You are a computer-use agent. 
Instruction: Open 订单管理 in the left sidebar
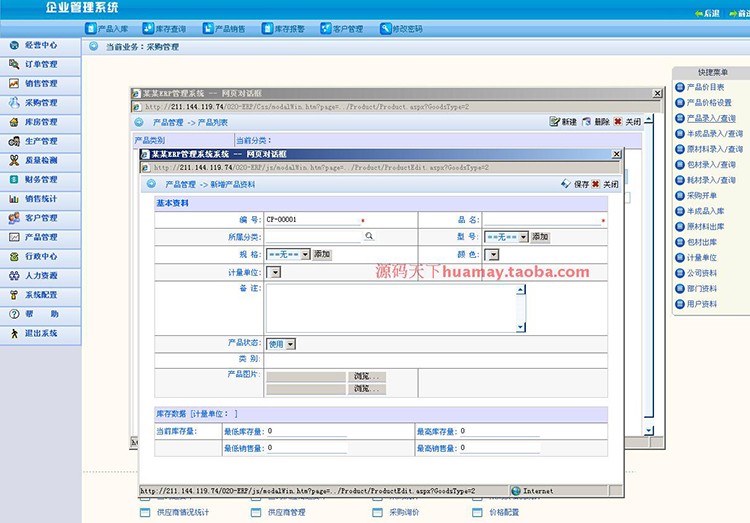click(40, 65)
